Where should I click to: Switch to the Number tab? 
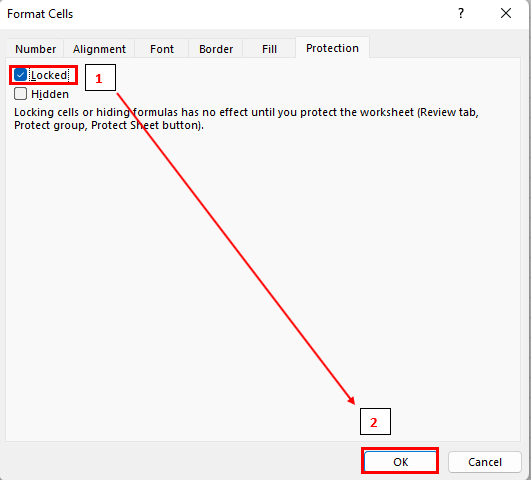pos(35,49)
